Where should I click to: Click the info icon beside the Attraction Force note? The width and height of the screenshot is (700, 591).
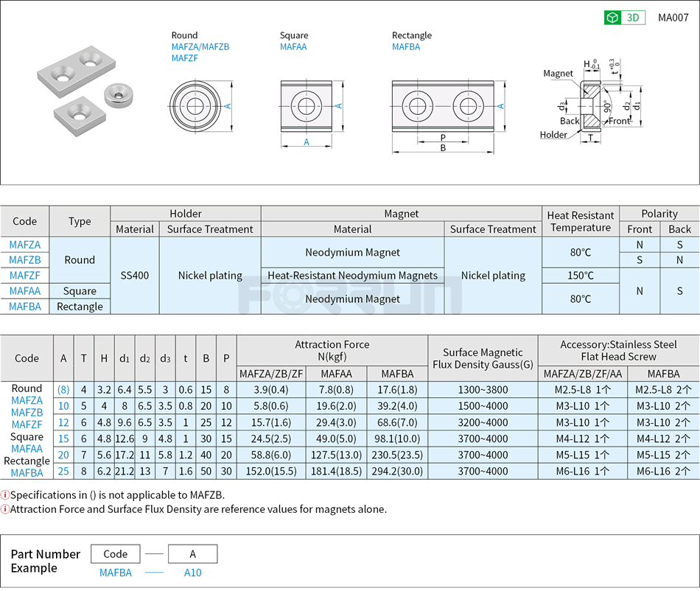[x=5, y=509]
